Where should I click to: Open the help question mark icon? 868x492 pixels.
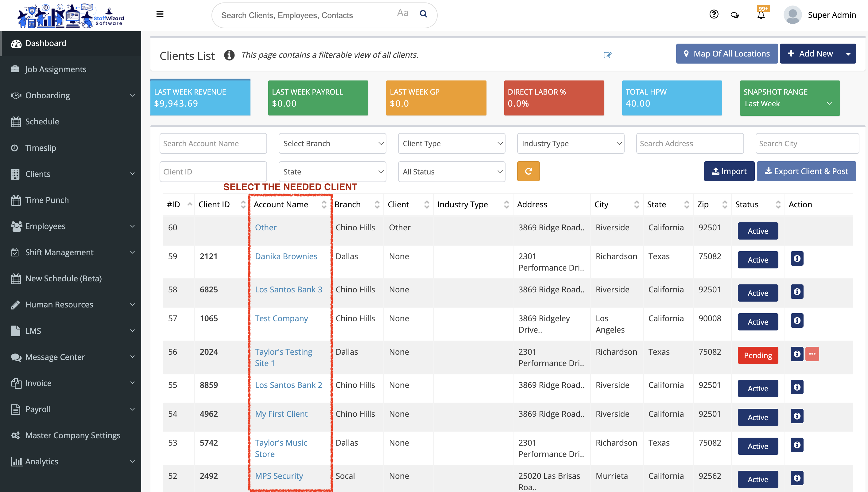click(x=714, y=14)
